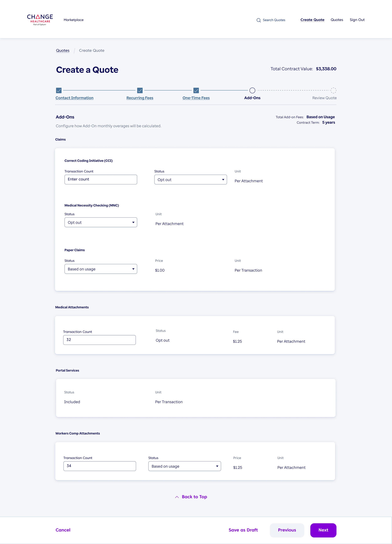Open the Workers Comp Attachments Status dropdown

[184, 466]
